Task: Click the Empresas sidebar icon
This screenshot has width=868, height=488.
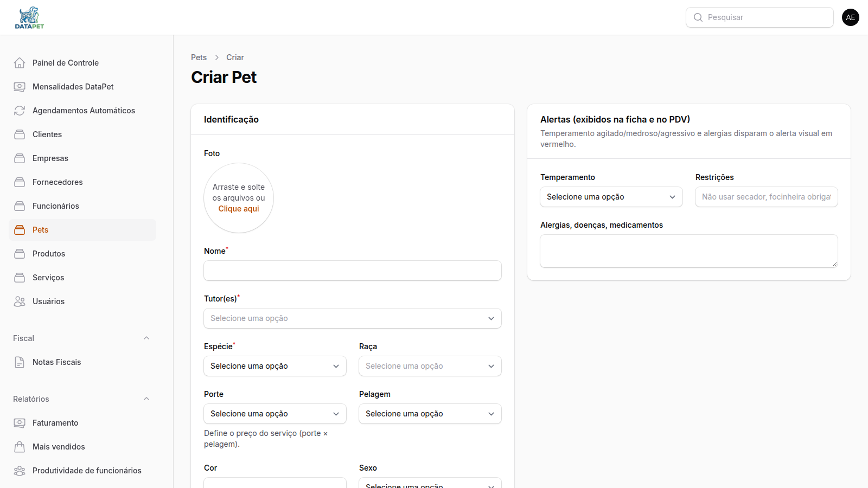Action: click(x=20, y=158)
